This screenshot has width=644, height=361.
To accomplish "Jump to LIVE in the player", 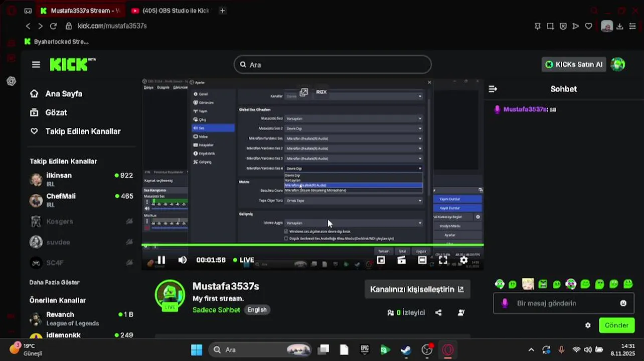I will click(244, 260).
